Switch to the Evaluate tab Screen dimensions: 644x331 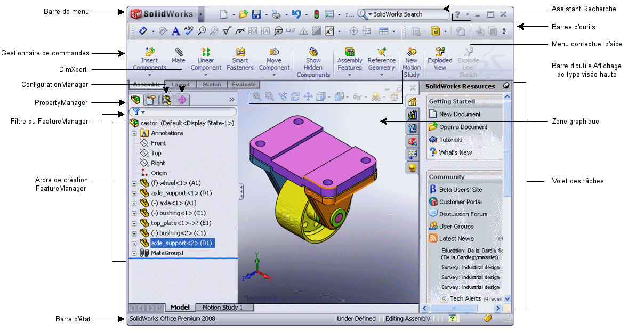point(243,85)
